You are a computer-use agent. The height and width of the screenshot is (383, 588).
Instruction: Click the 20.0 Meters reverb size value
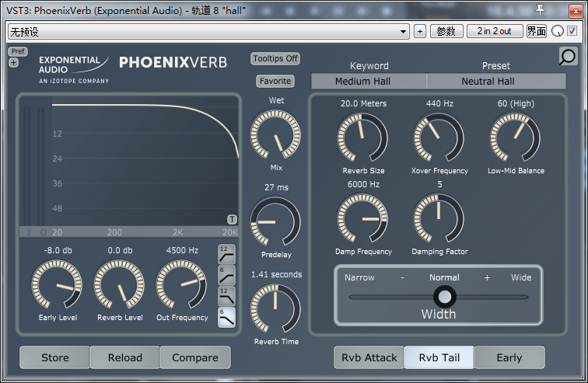pyautogui.click(x=363, y=103)
